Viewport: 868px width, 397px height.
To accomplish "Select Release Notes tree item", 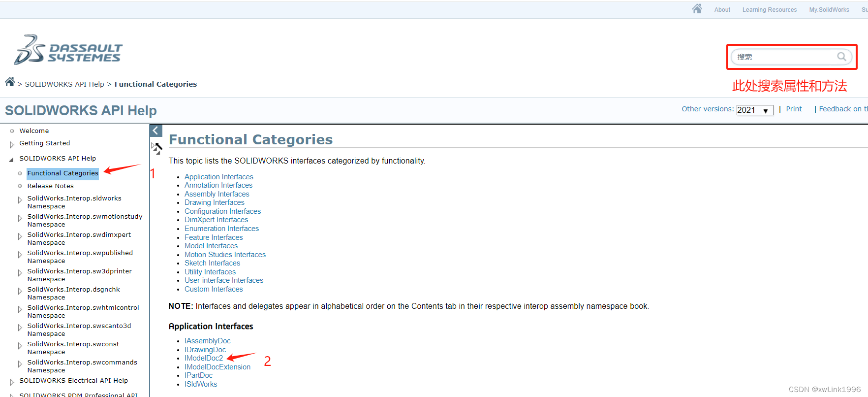I will (x=50, y=186).
